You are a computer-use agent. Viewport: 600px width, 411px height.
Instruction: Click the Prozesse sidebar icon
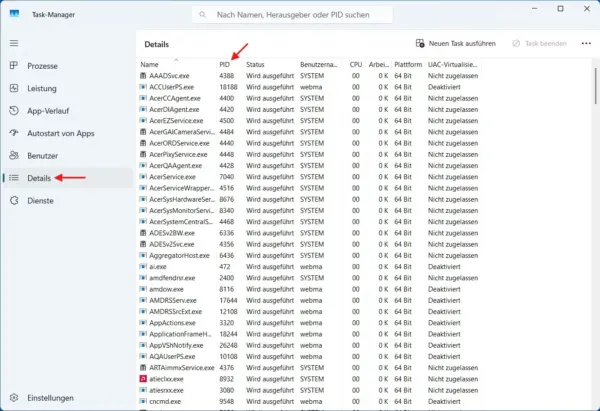(x=14, y=65)
